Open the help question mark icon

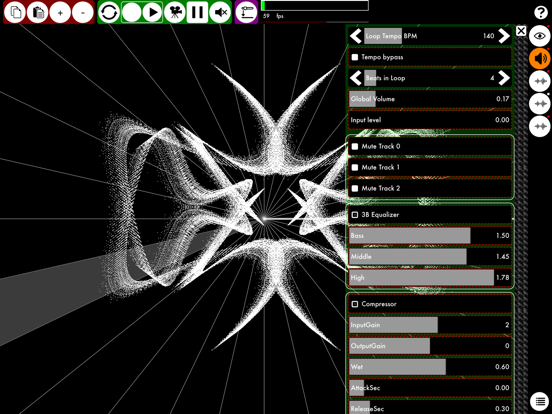coord(540,12)
